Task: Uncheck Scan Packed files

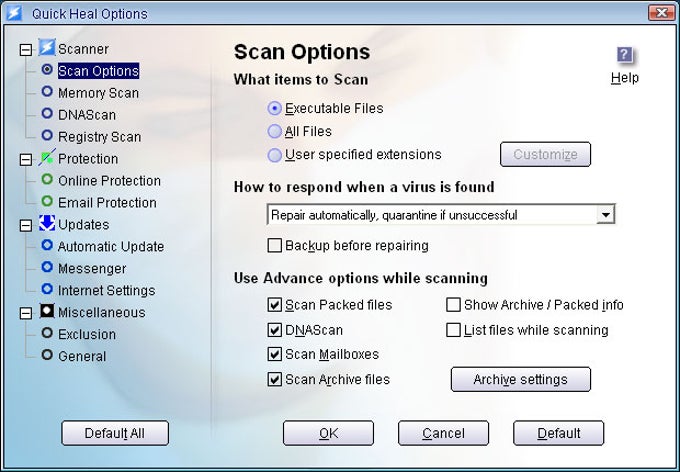Action: point(275,305)
